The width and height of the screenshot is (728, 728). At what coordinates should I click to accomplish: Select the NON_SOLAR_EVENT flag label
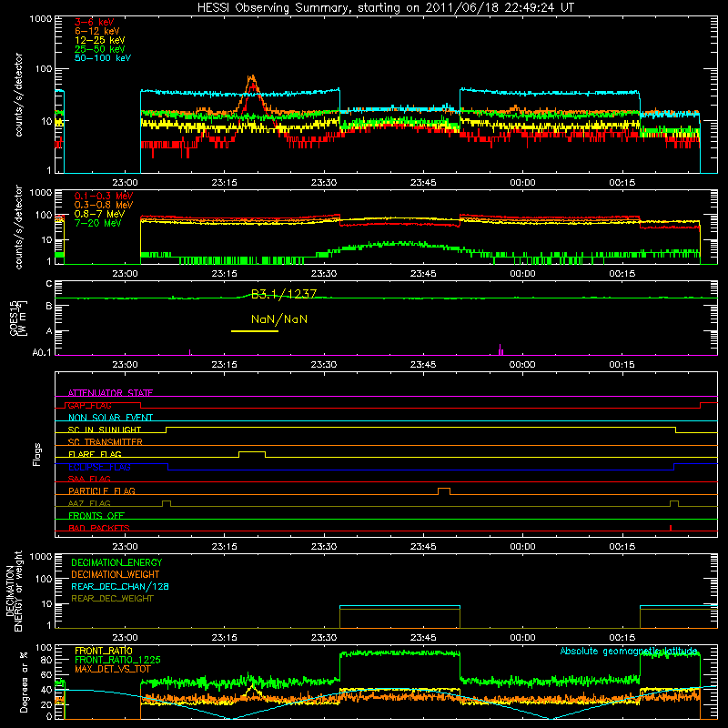coord(110,418)
